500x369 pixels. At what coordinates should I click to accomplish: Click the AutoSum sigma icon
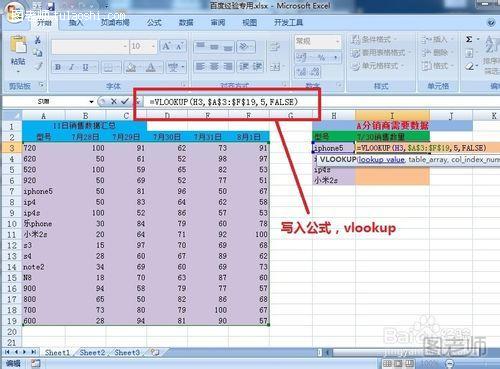[469, 39]
